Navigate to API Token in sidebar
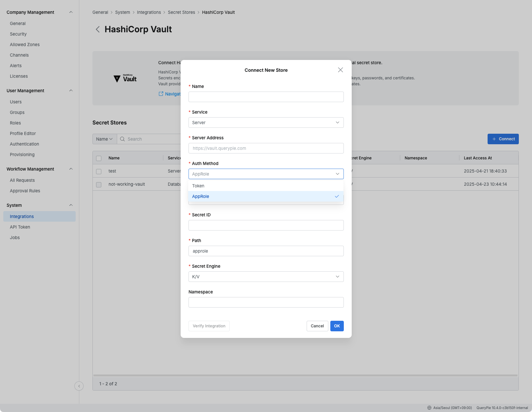The height and width of the screenshot is (412, 532). pyautogui.click(x=20, y=227)
